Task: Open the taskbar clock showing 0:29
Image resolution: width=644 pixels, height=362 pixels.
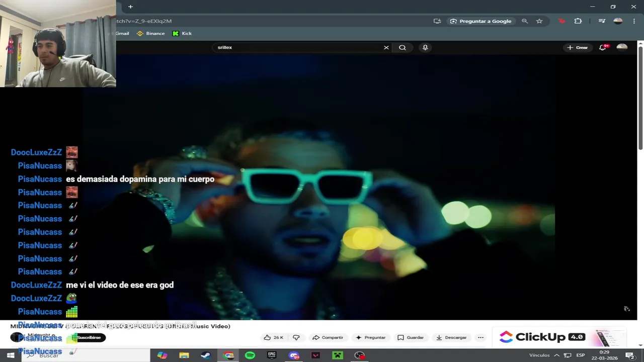Action: pos(604,355)
